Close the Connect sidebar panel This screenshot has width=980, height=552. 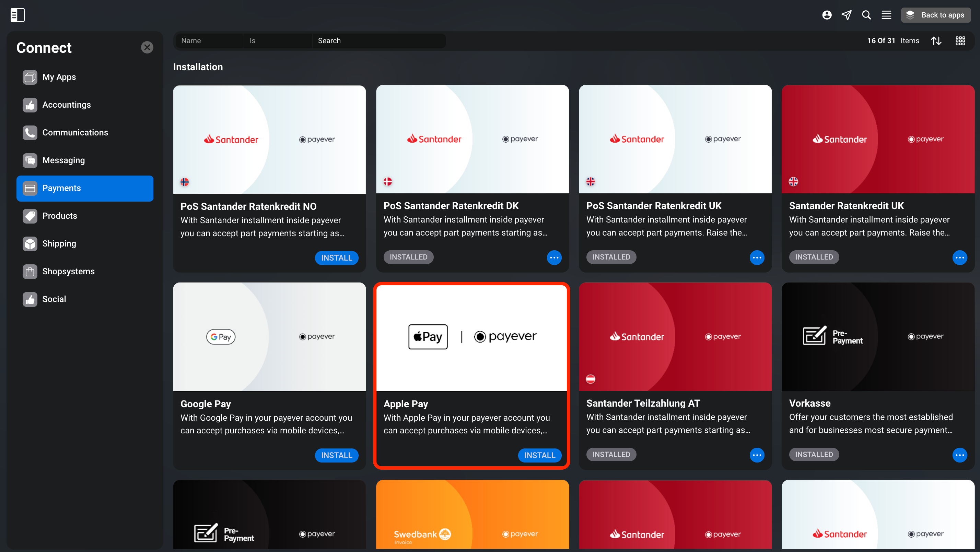click(147, 48)
